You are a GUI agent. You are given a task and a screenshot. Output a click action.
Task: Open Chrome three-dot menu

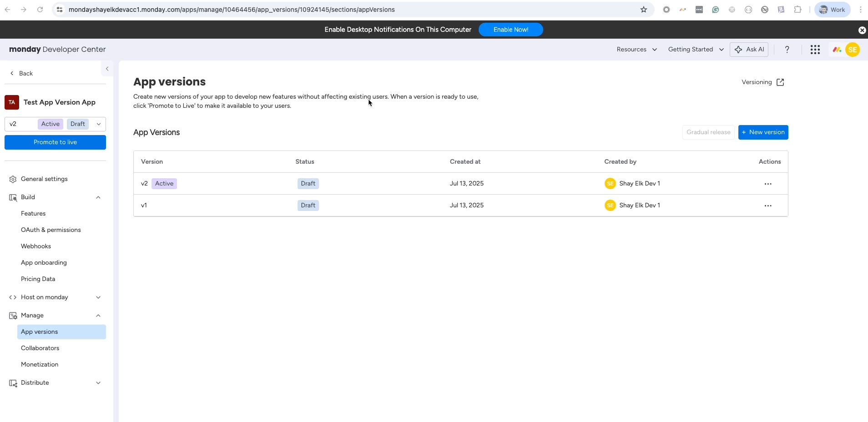(861, 10)
